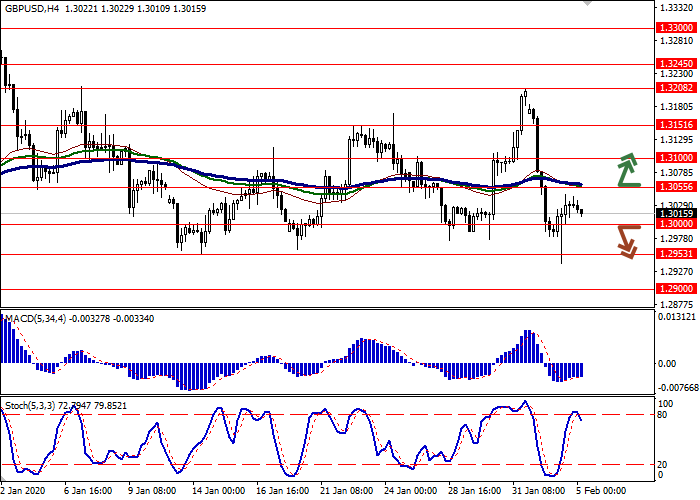Select the 1.31516 level label
Viewport: 700px width, 500px height.
click(x=677, y=125)
